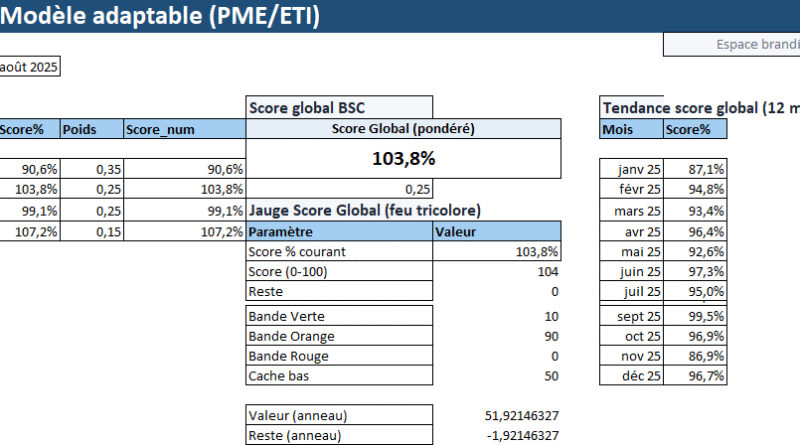The image size is (800, 445).
Task: Click the févr 25 score 94,8%
Action: point(695,189)
